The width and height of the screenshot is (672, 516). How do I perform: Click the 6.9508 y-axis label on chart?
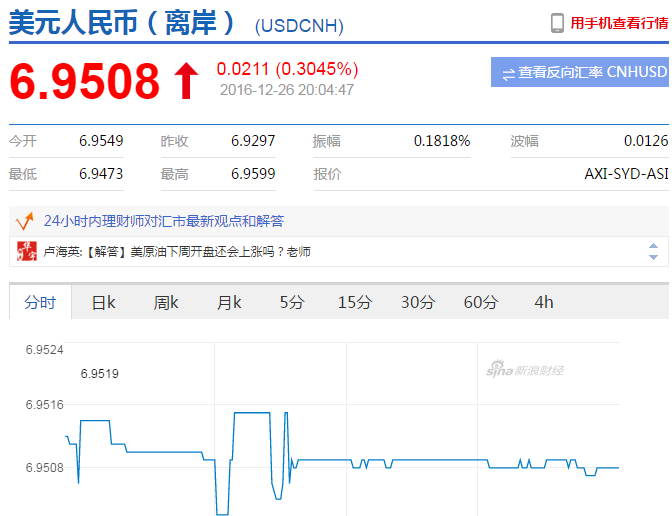point(45,468)
